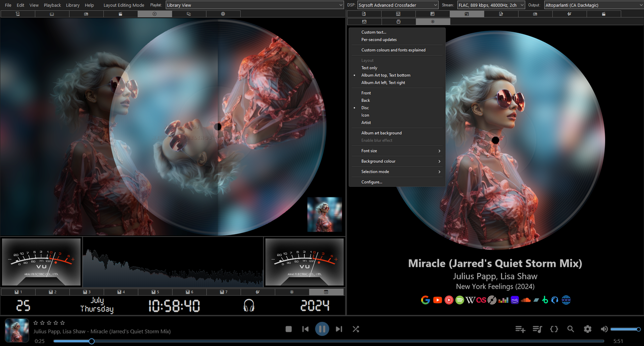Open the Playback menu
The height and width of the screenshot is (346, 644).
pos(52,5)
